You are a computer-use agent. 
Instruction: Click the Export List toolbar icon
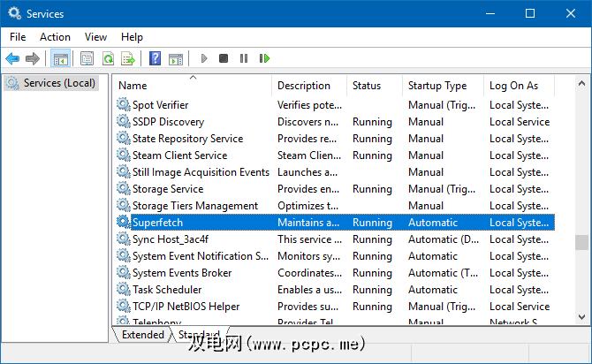pyautogui.click(x=128, y=59)
